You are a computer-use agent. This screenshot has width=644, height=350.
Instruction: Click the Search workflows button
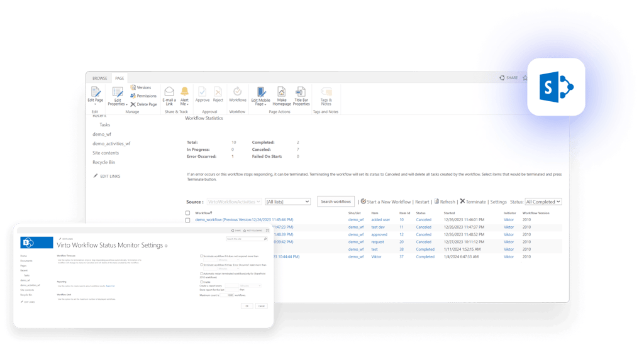(336, 202)
